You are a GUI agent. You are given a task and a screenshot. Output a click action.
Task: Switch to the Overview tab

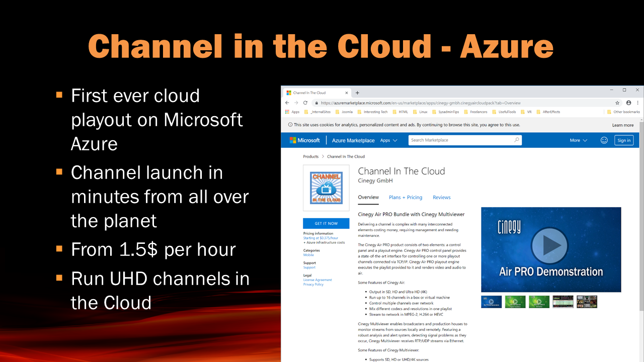point(368,198)
